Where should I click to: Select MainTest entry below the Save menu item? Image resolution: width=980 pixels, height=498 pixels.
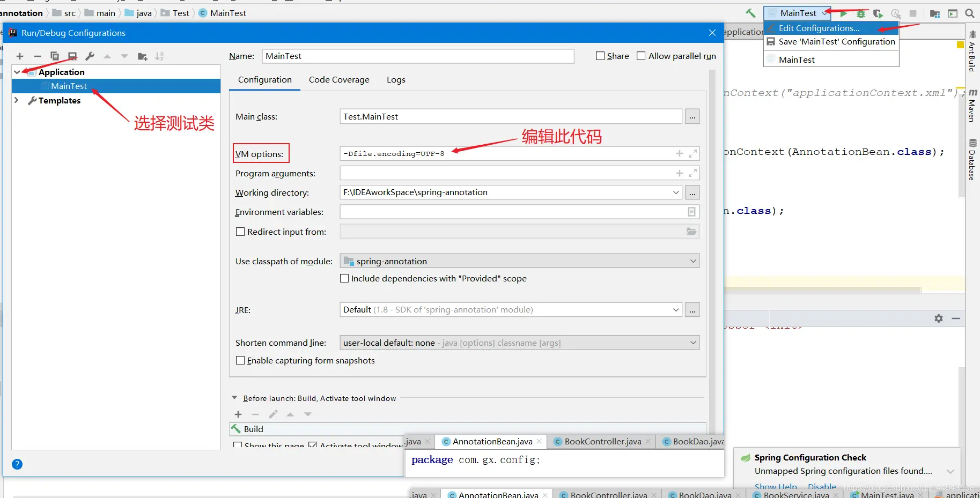click(831, 60)
